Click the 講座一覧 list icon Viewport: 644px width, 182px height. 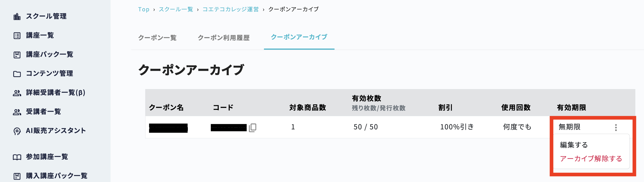pyautogui.click(x=17, y=35)
